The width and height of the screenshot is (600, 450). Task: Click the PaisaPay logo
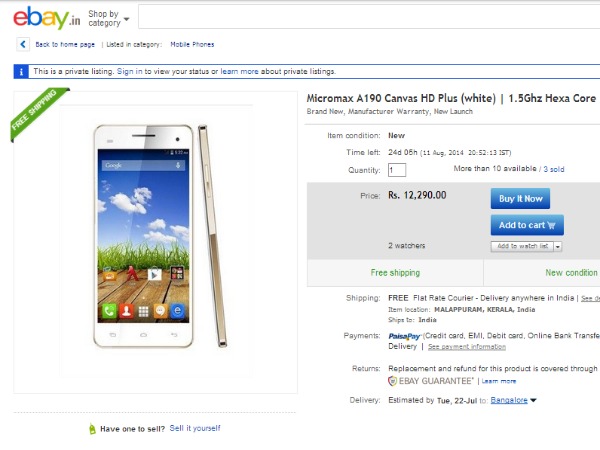coord(403,336)
